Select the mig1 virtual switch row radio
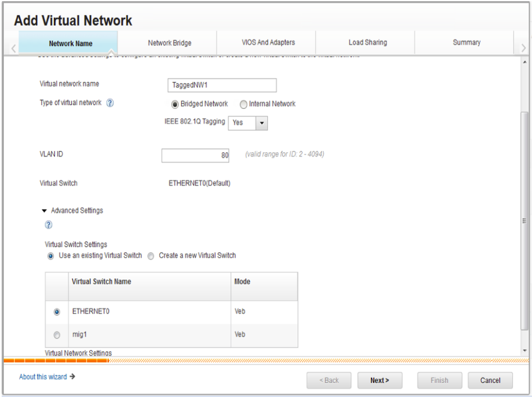Viewport: 532px width, 397px height. coord(57,335)
